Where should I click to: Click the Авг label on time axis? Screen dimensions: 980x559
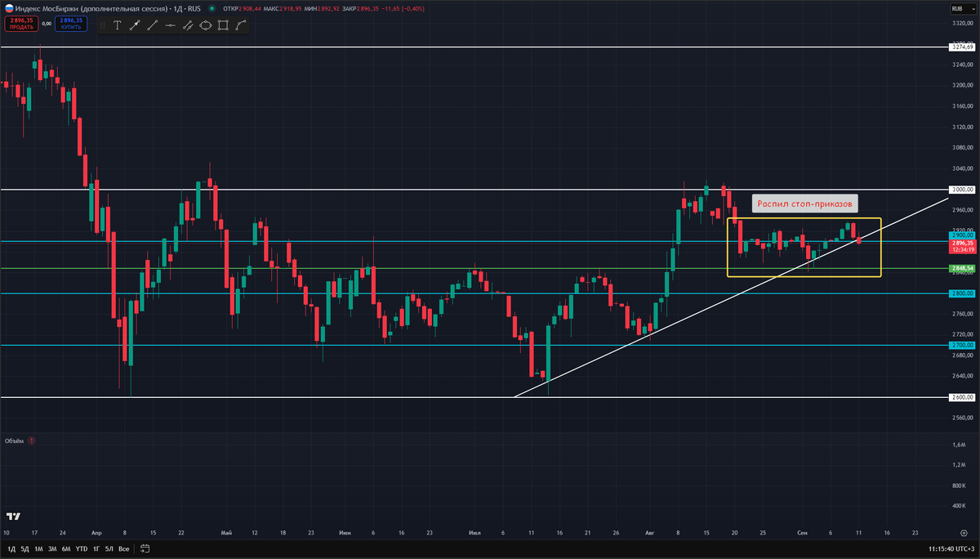click(x=650, y=532)
